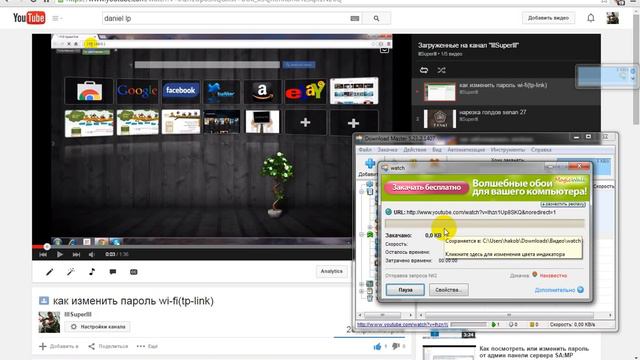Click the channel avatar under the video title
This screenshot has width=640, height=360.
pos(49,322)
